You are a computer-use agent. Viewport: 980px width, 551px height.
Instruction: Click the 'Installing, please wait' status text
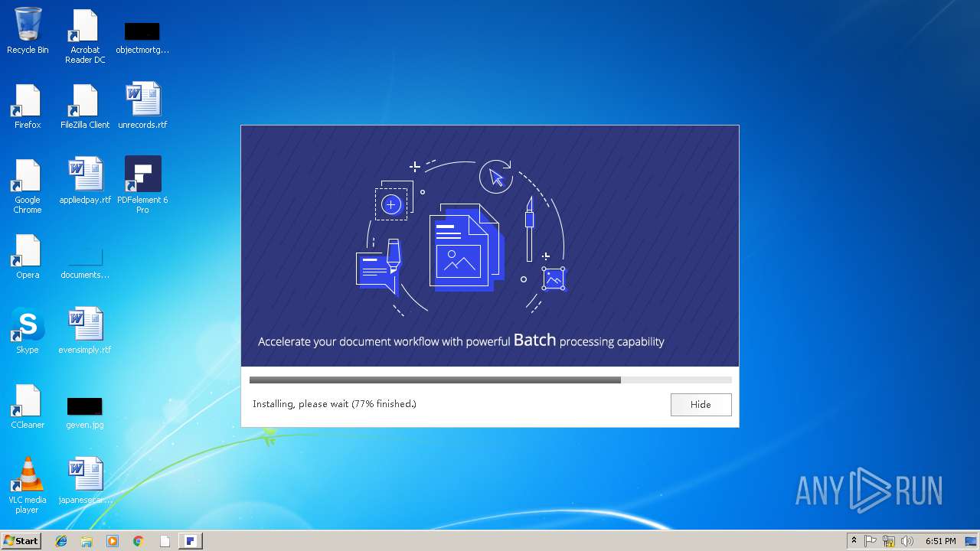click(335, 404)
